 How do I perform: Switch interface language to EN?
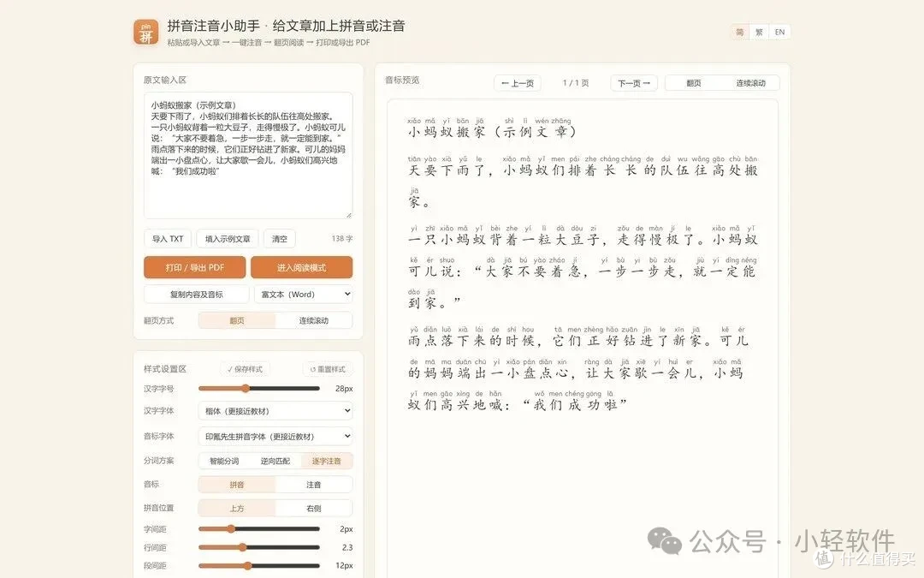click(x=779, y=33)
